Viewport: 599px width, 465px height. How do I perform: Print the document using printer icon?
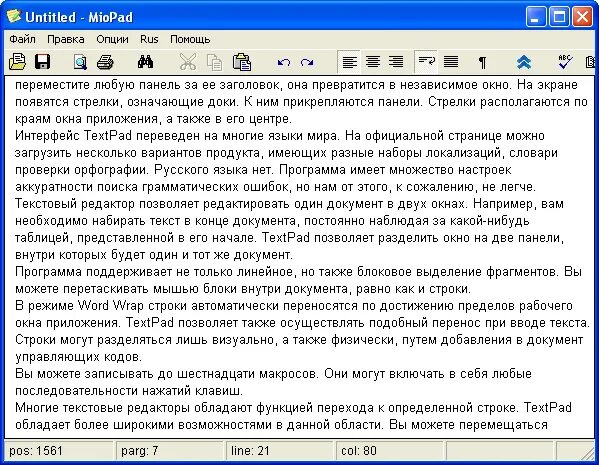pyautogui.click(x=105, y=62)
